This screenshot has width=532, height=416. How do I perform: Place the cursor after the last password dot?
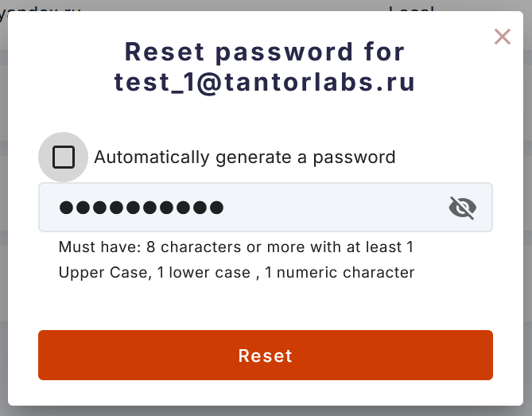225,208
